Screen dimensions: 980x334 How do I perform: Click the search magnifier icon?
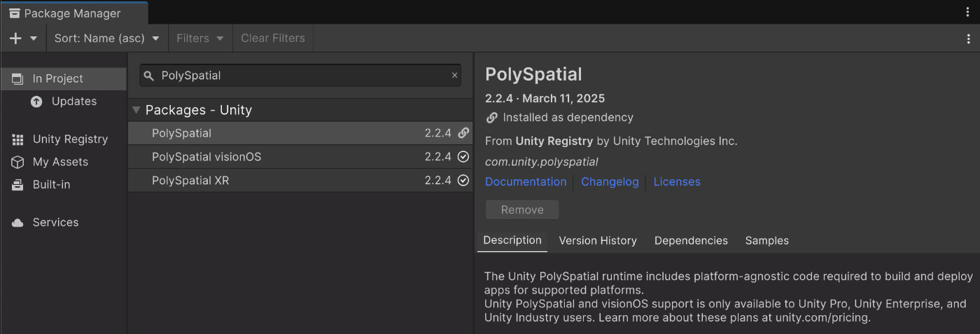point(149,76)
